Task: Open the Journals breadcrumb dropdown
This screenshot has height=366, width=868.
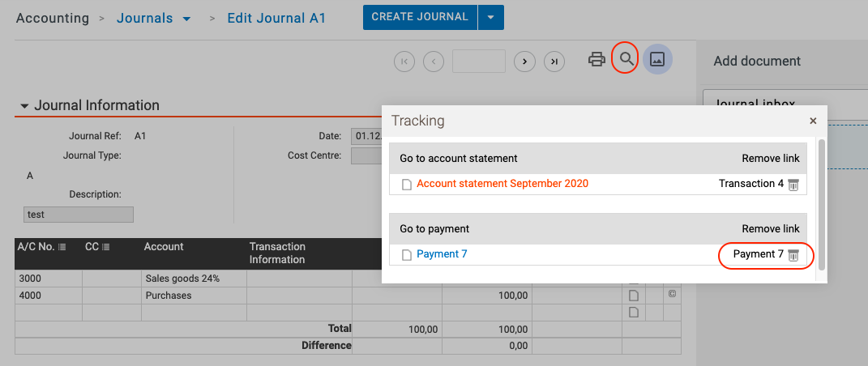Action: [186, 19]
